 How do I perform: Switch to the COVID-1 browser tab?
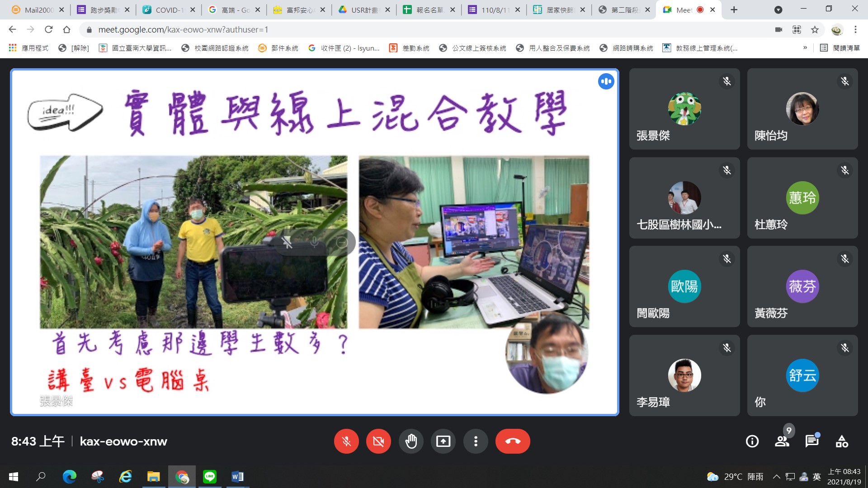click(x=169, y=9)
